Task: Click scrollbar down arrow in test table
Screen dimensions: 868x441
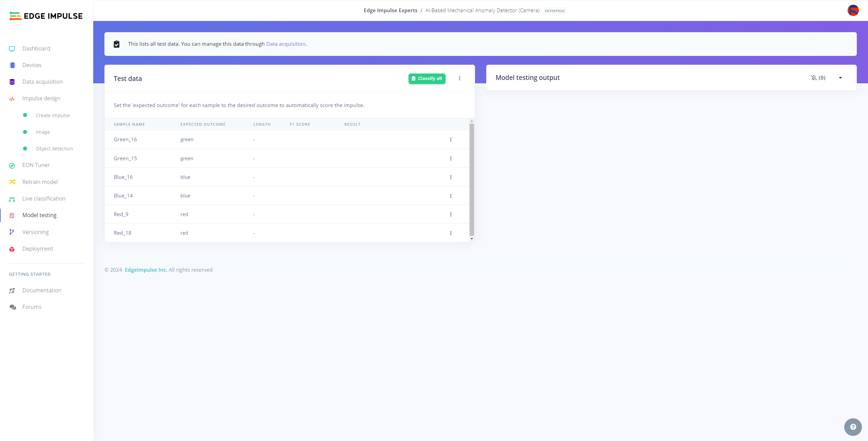Action: (472, 239)
